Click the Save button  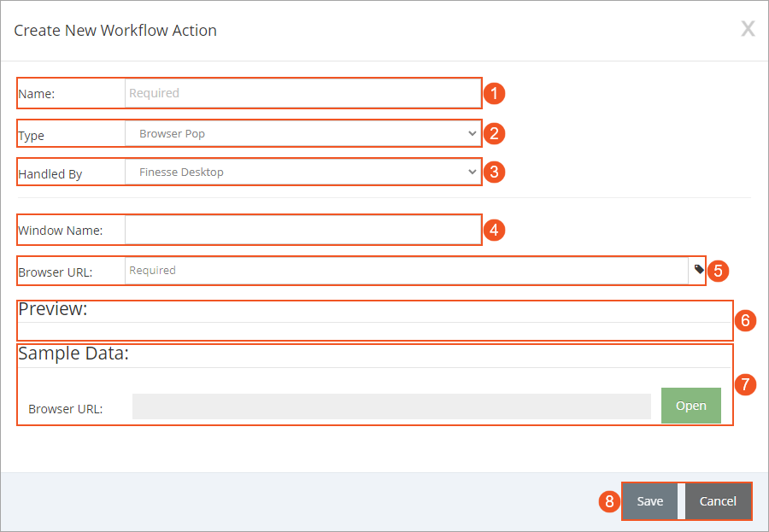click(650, 501)
